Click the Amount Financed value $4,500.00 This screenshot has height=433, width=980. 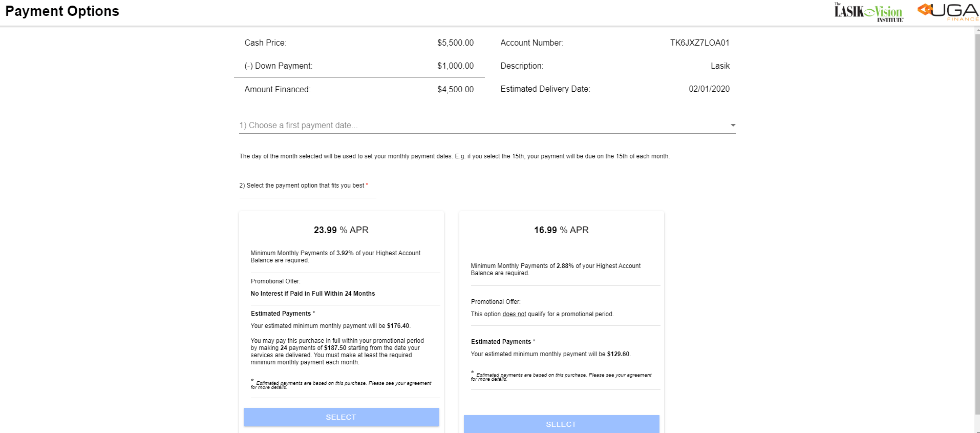point(455,90)
